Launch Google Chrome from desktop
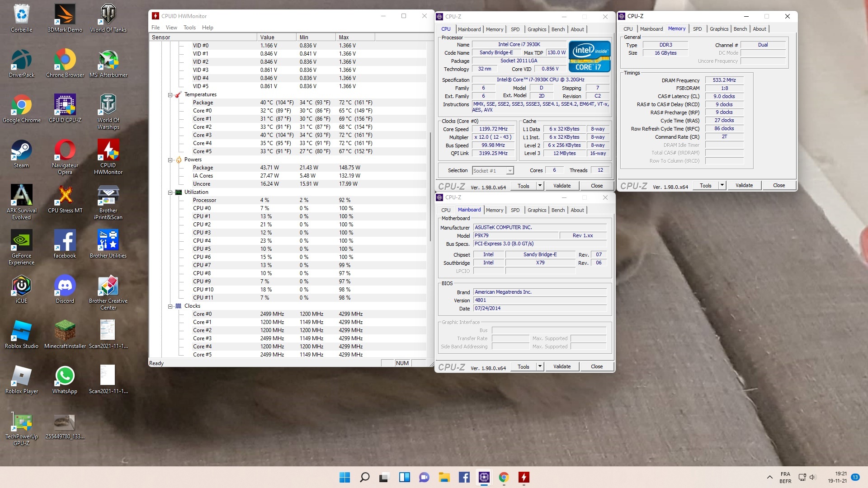The image size is (868, 488). [x=22, y=108]
